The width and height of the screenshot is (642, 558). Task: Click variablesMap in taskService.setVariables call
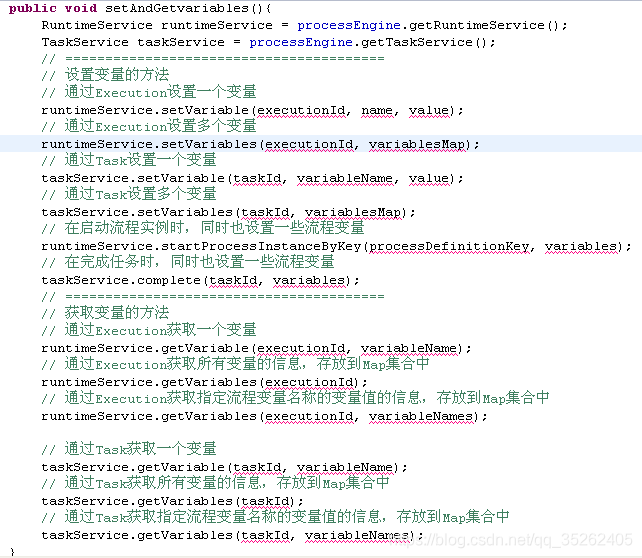pyautogui.click(x=353, y=212)
